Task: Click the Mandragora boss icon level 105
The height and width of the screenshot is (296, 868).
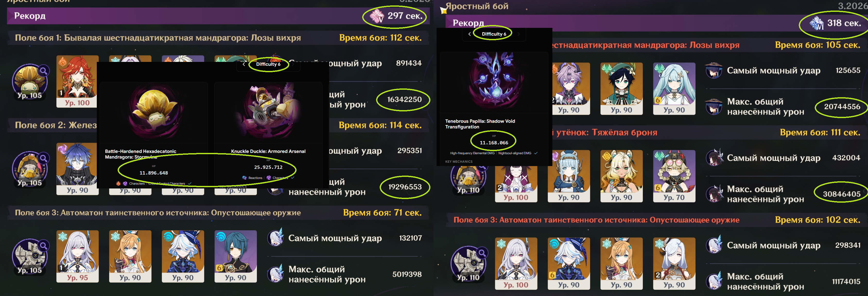Action: tap(30, 81)
